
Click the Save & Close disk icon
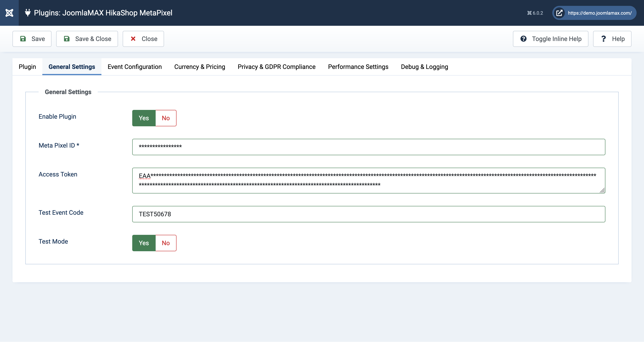[x=67, y=39]
